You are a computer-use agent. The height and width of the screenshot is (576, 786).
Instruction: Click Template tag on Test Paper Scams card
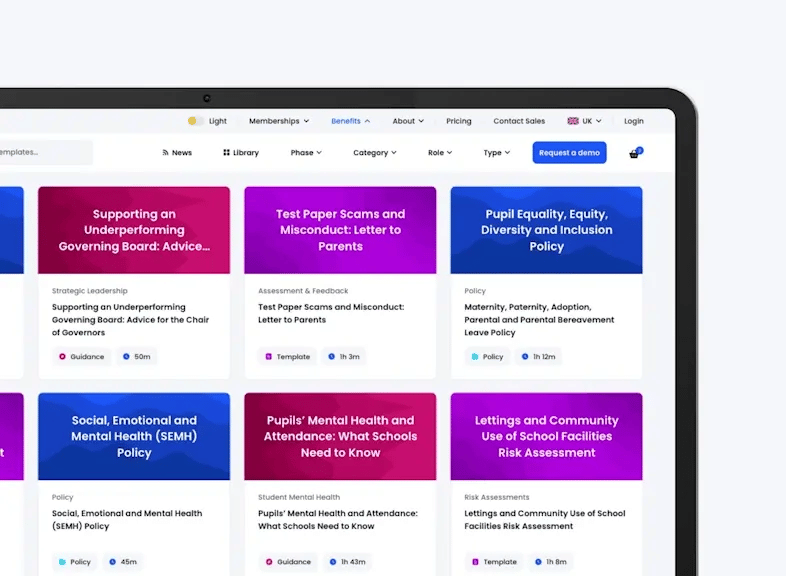287,356
